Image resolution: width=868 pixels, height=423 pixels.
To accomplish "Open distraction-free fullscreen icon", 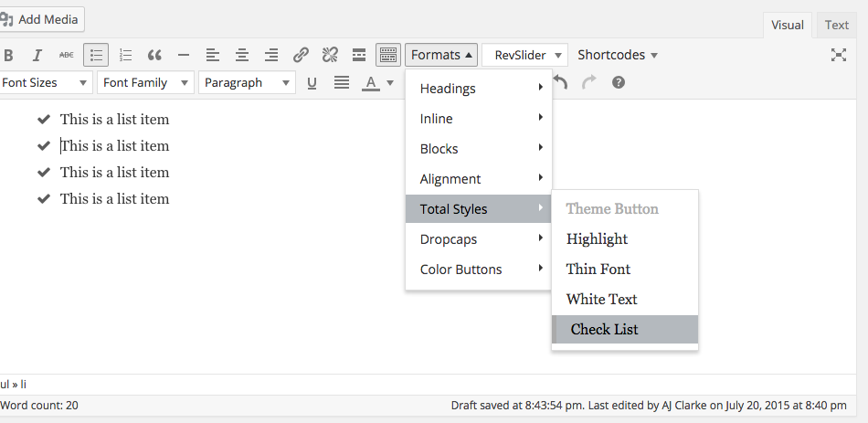I will 839,55.
